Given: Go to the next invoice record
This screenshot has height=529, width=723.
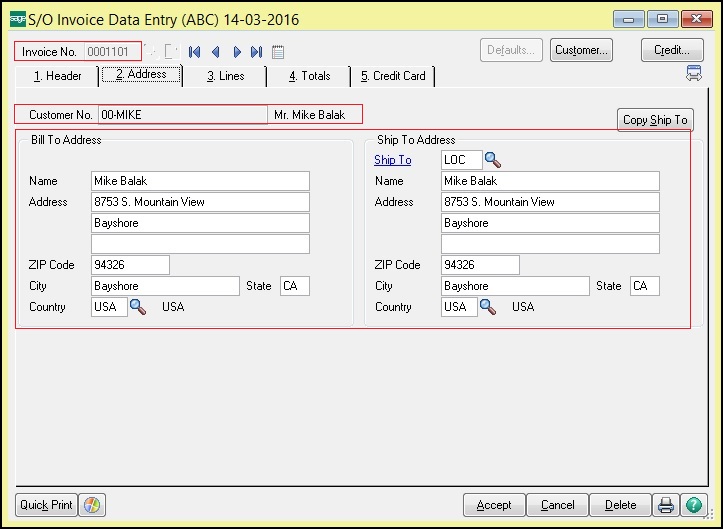Looking at the screenshot, I should coord(237,52).
